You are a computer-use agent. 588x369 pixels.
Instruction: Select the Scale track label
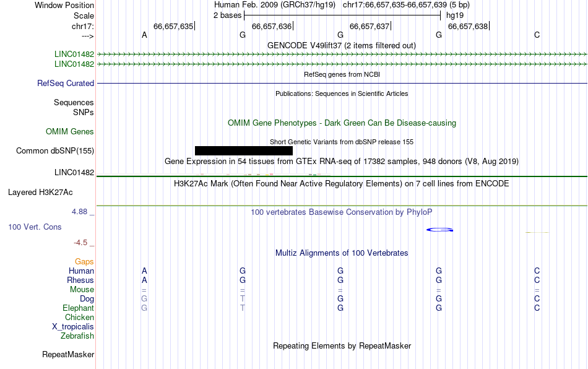pyautogui.click(x=84, y=15)
